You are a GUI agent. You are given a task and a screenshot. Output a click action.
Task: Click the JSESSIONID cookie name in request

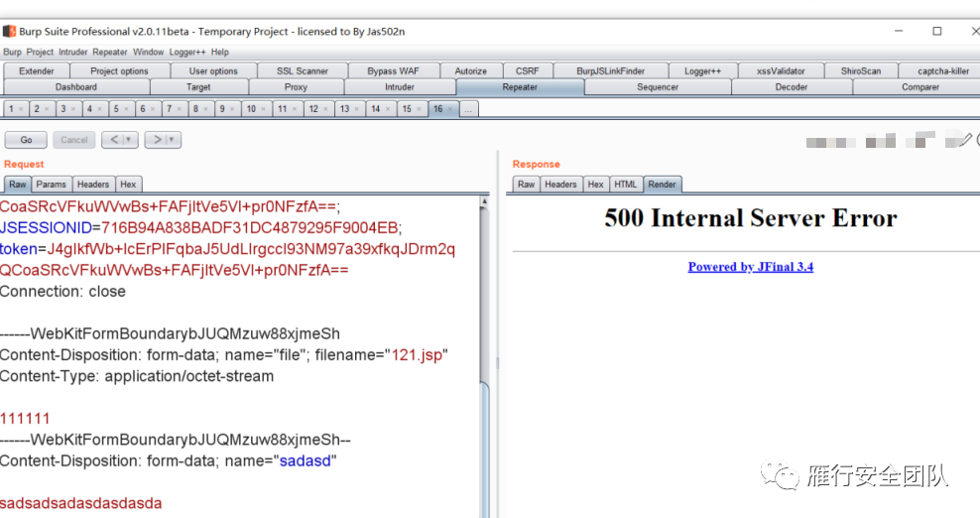pyautogui.click(x=47, y=227)
